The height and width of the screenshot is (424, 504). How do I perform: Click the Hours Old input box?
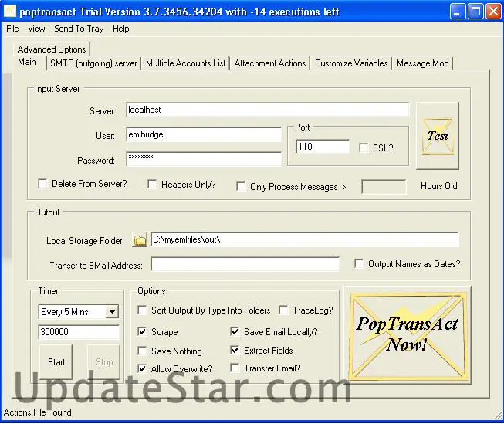tap(384, 187)
